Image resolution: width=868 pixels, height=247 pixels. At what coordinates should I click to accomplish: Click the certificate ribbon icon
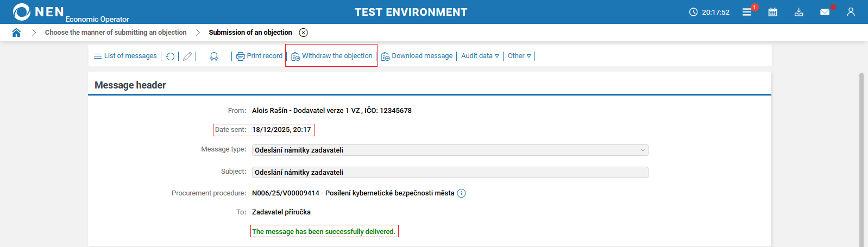point(214,56)
